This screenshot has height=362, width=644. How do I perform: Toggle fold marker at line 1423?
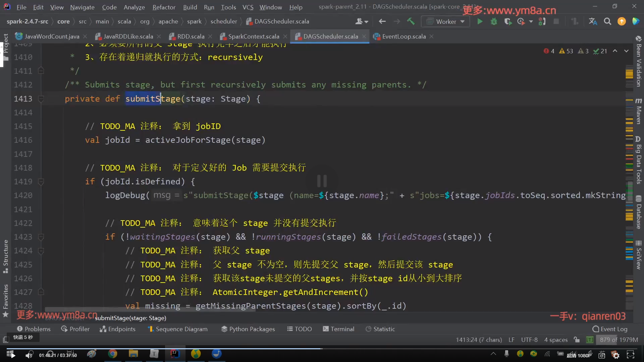[41, 237]
